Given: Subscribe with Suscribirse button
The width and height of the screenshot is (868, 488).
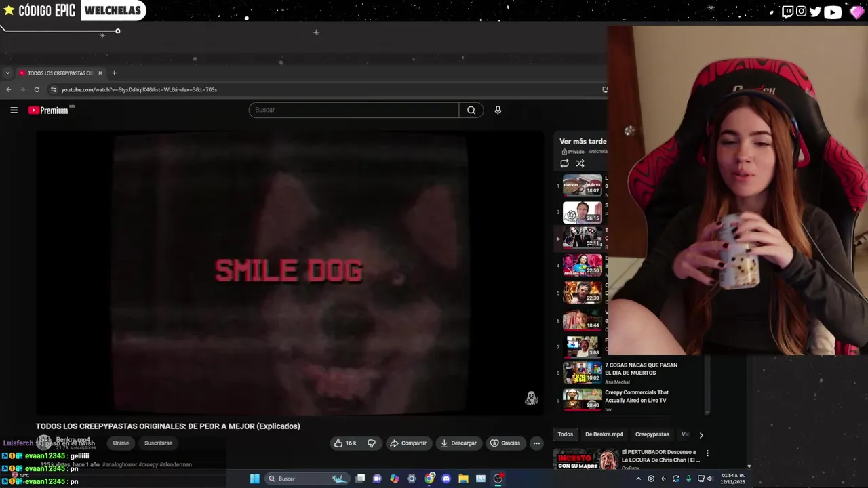Looking at the screenshot, I should pos(158,443).
